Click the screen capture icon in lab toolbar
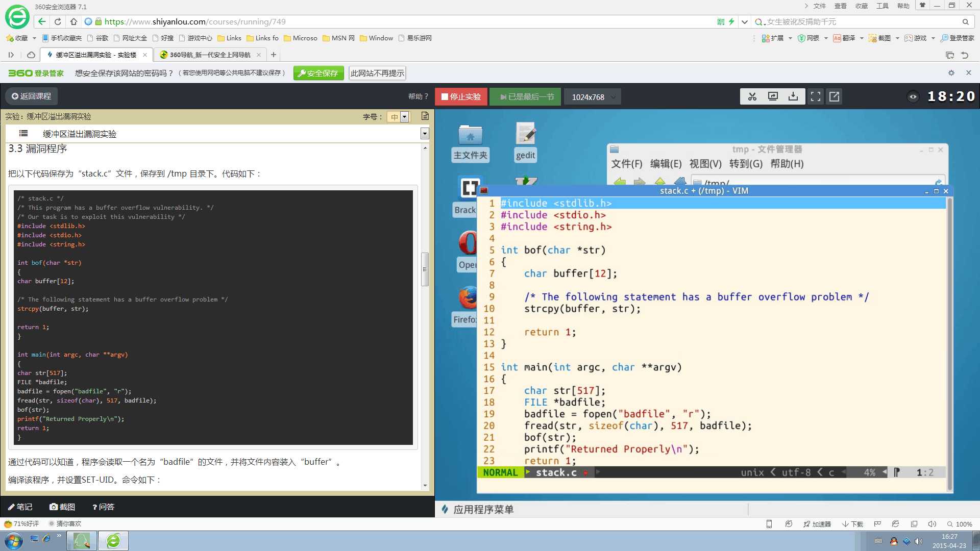 (x=773, y=96)
